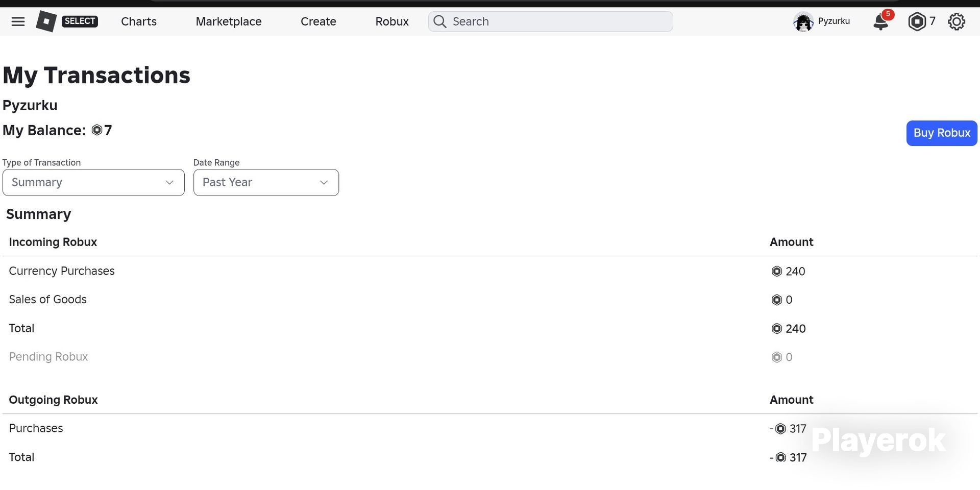Click Robux icon in Incoming Total row
Image resolution: width=980 pixels, height=490 pixels.
coord(776,328)
